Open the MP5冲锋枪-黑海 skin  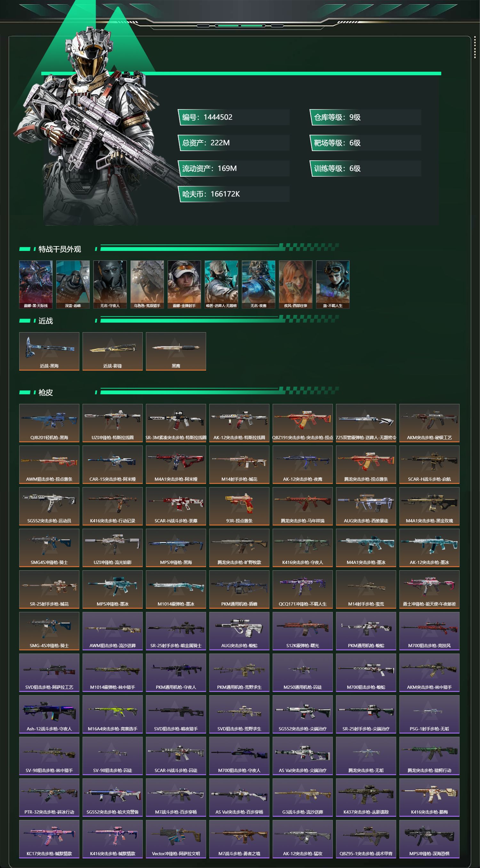(176, 548)
